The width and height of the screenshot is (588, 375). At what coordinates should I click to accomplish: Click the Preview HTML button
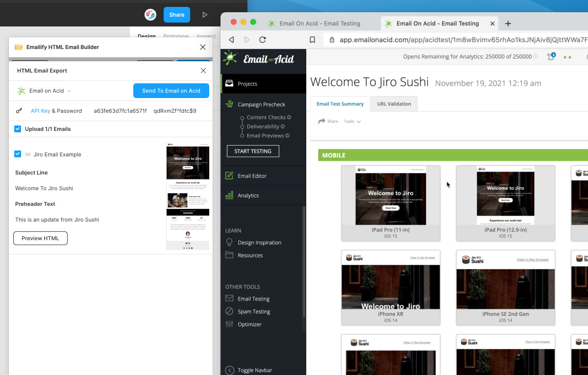click(40, 238)
